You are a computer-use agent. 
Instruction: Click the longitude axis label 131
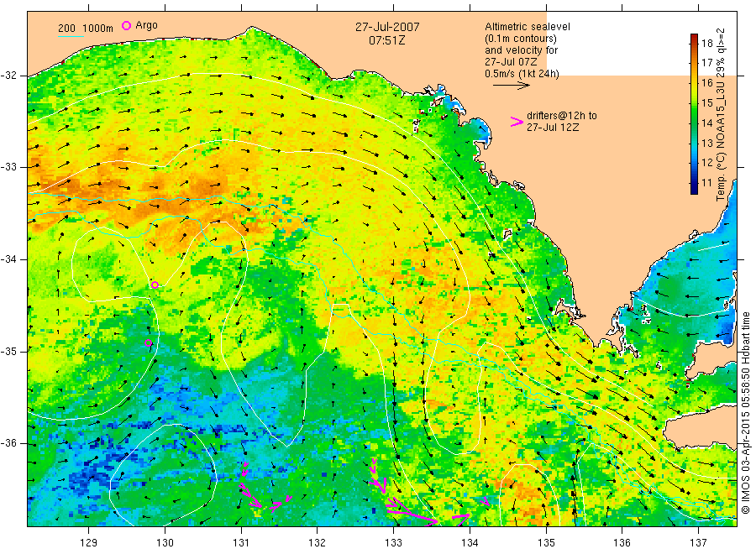(241, 543)
